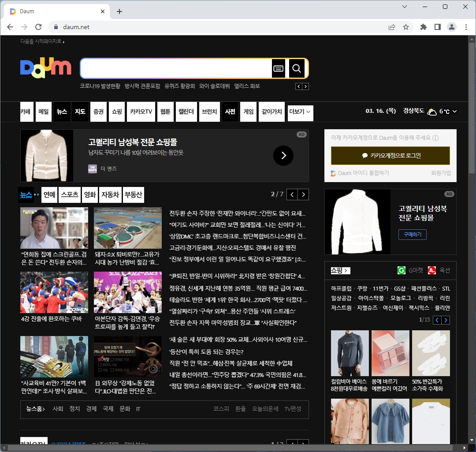View site information lock icon
Image resolution: width=476 pixels, height=452 pixels.
pos(56,27)
